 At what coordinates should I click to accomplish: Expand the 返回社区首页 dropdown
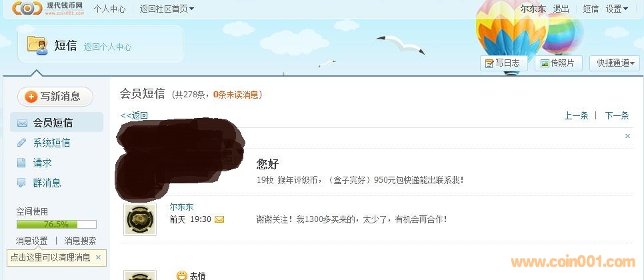coord(167,9)
